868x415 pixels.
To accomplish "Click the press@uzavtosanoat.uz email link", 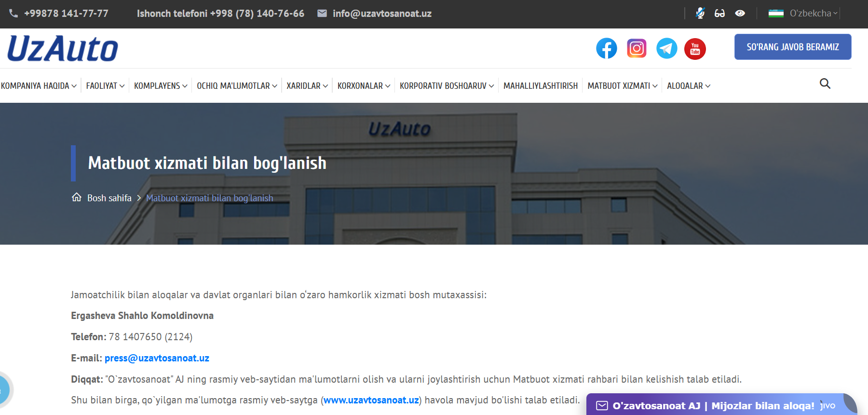I will [x=157, y=358].
